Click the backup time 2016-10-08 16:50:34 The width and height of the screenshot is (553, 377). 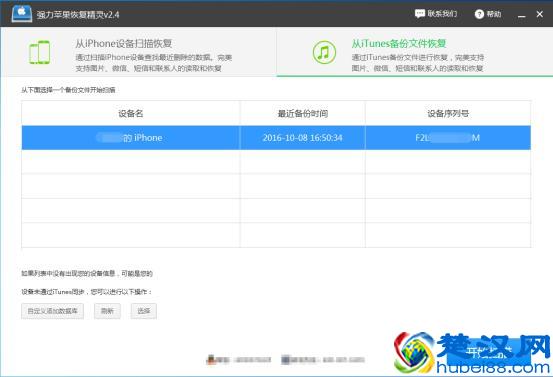[x=303, y=138]
